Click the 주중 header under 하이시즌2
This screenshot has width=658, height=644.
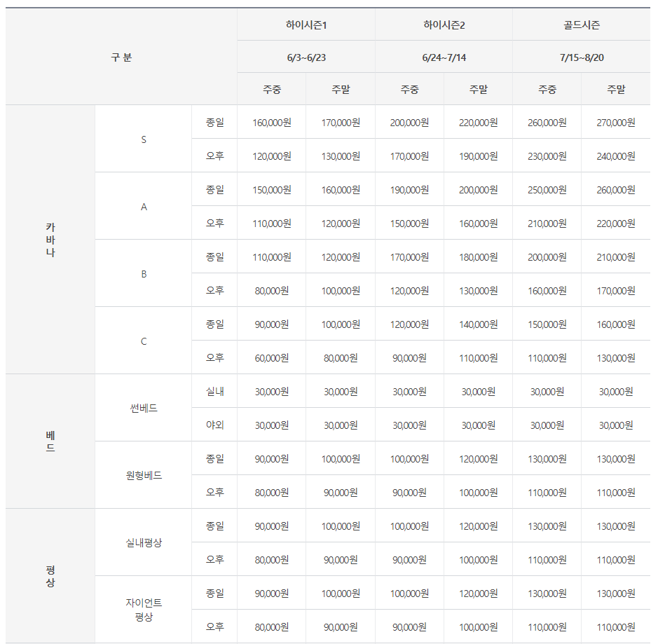(409, 90)
